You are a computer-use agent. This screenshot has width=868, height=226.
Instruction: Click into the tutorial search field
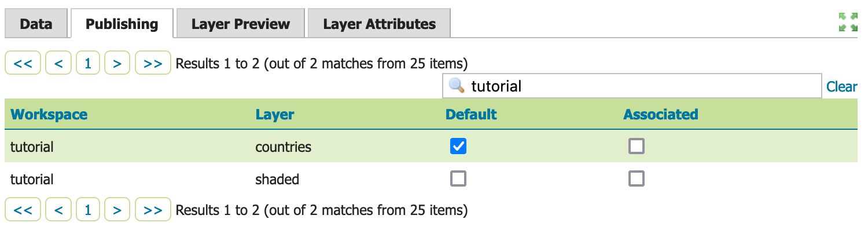coord(632,86)
